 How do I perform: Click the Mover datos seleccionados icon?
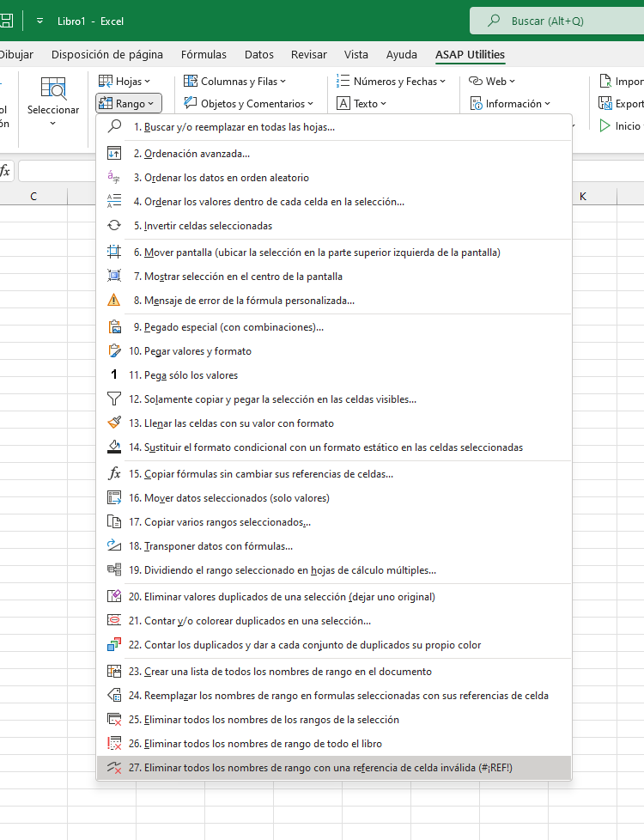tap(114, 497)
